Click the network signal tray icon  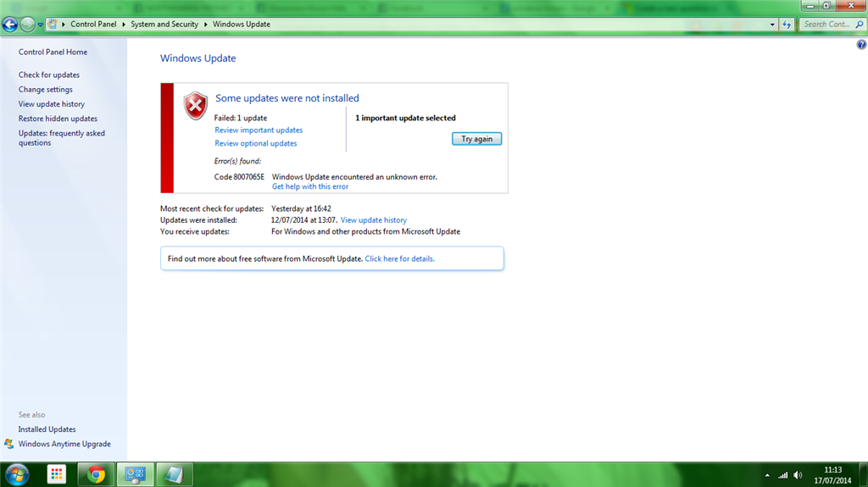point(782,475)
